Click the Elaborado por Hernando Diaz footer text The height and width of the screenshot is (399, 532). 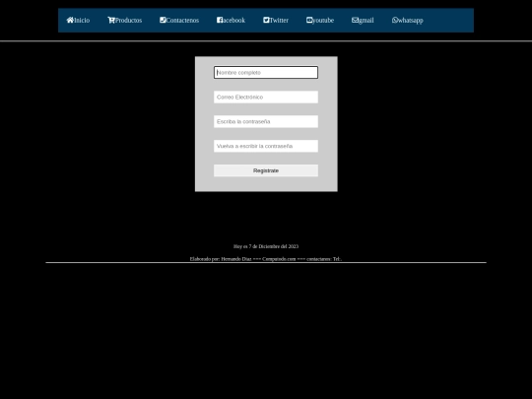266,259
